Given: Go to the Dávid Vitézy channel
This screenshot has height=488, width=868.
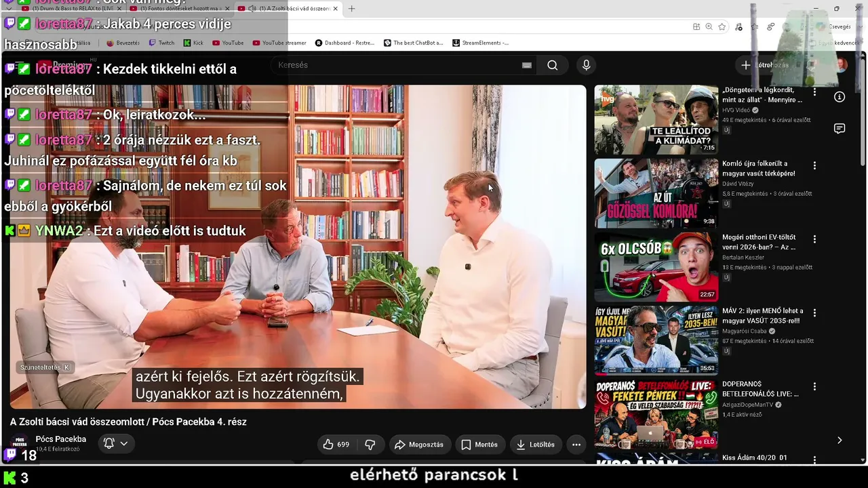Looking at the screenshot, I should click(x=738, y=184).
